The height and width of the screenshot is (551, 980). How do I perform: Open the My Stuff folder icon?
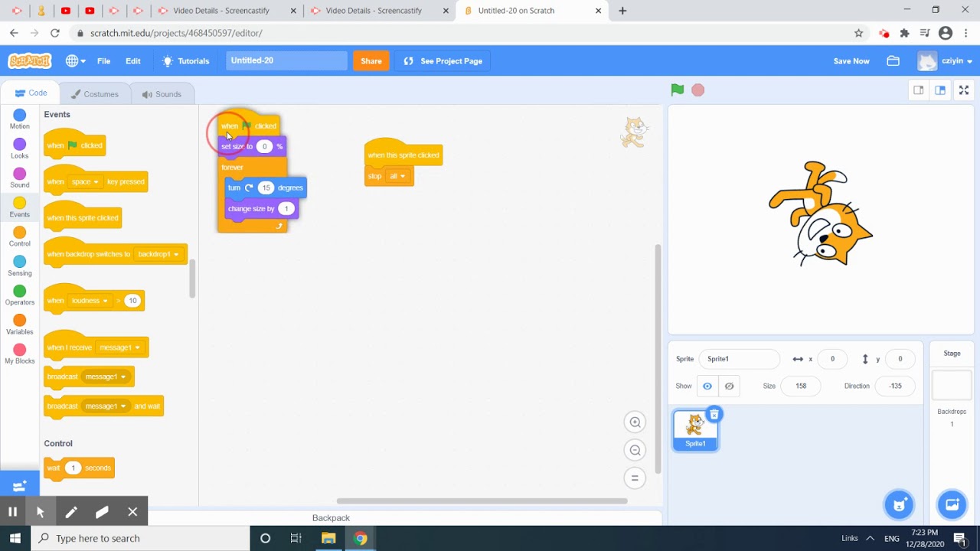coord(893,60)
